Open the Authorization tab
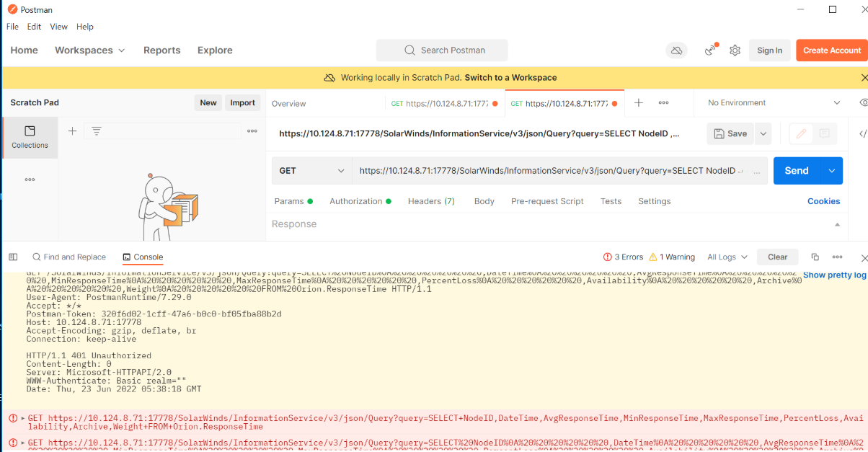Viewport: 868px width, 452px height. click(x=360, y=201)
